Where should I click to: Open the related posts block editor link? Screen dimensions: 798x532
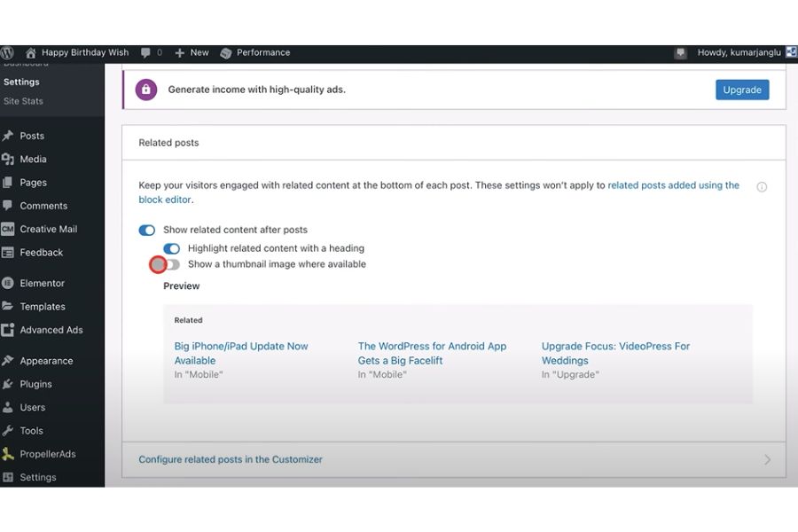[673, 185]
